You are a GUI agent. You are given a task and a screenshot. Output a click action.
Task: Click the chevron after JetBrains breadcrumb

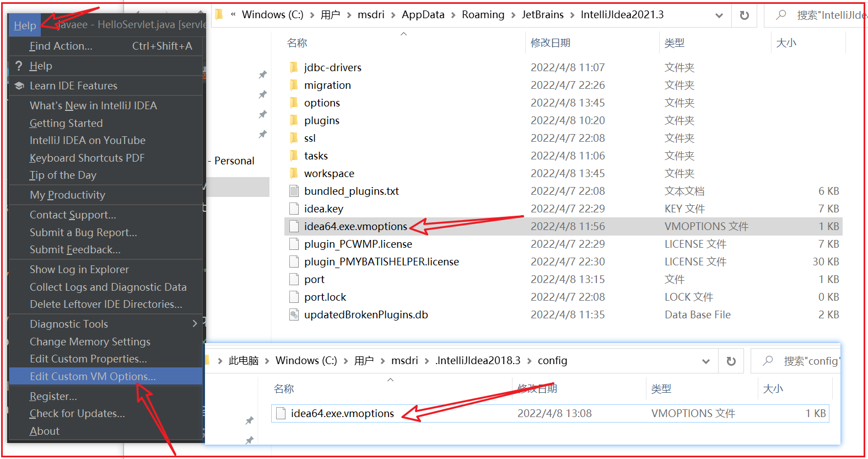572,15
